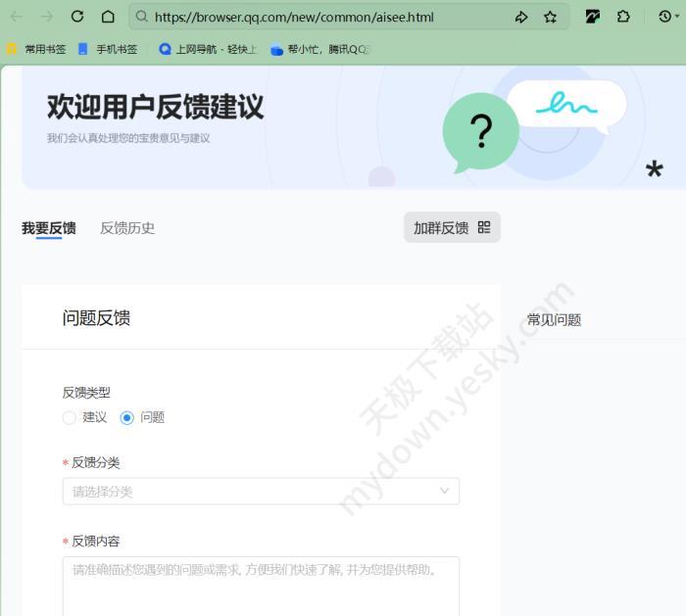Image resolution: width=686 pixels, height=616 pixels.
Task: Select the 问题 radio button
Action: click(126, 417)
